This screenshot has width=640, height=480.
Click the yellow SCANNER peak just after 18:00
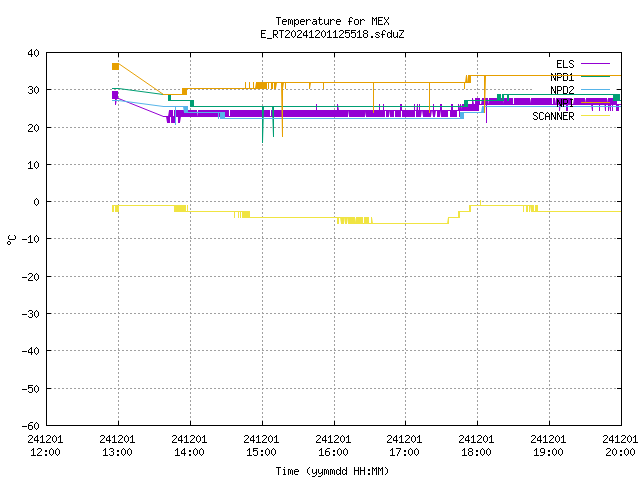480,203
